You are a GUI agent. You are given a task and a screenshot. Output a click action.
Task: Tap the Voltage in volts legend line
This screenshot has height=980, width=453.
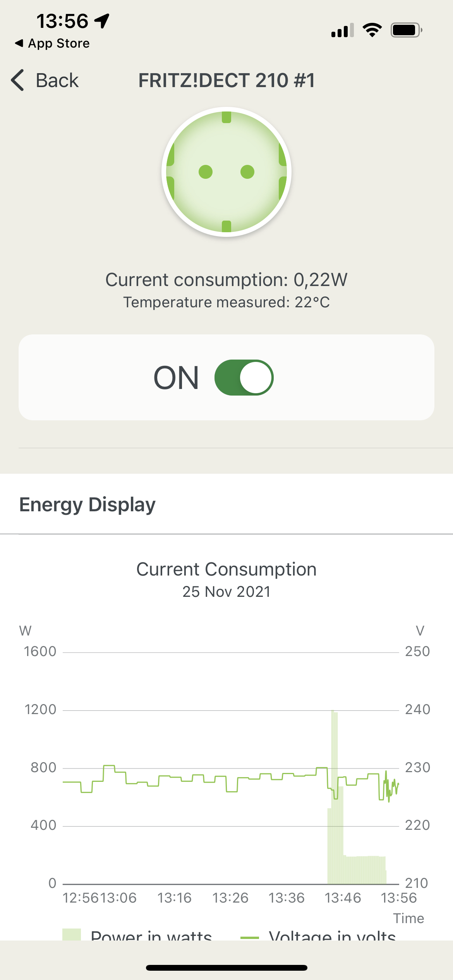250,937
